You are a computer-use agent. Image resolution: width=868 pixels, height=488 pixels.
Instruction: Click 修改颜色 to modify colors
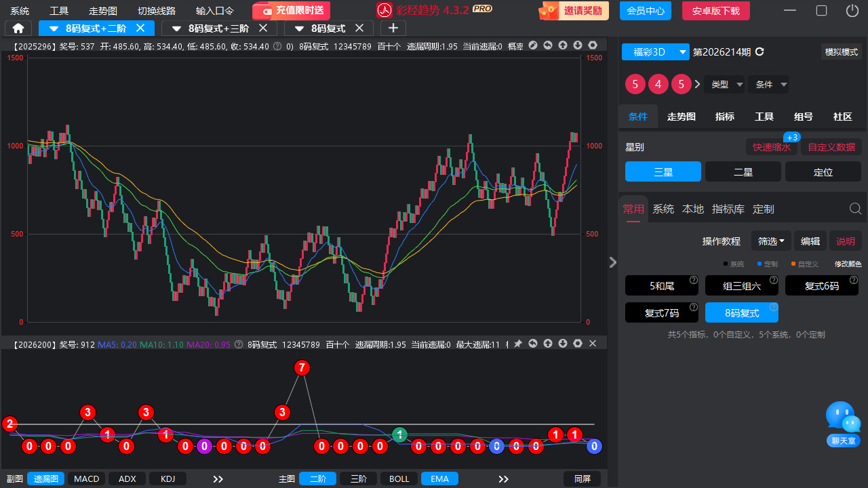coord(848,264)
